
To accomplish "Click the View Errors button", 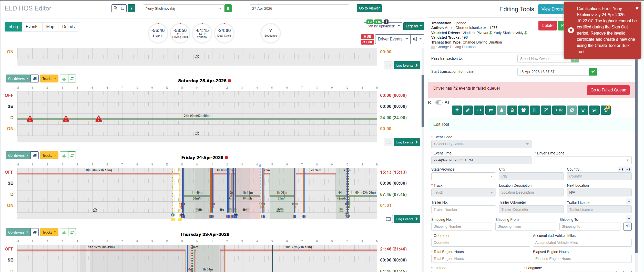I will pyautogui.click(x=552, y=9).
